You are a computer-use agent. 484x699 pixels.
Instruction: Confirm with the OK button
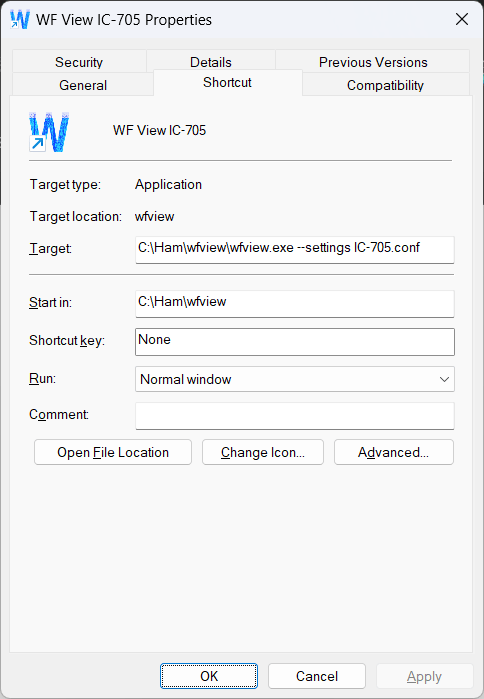(x=209, y=676)
